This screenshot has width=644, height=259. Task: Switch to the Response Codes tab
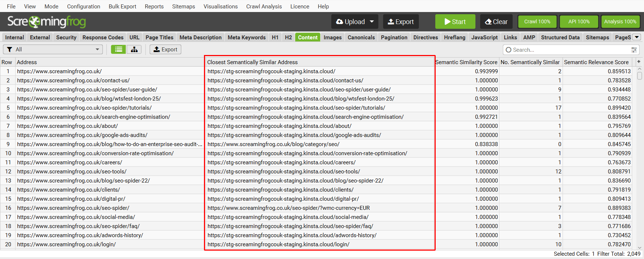(103, 37)
